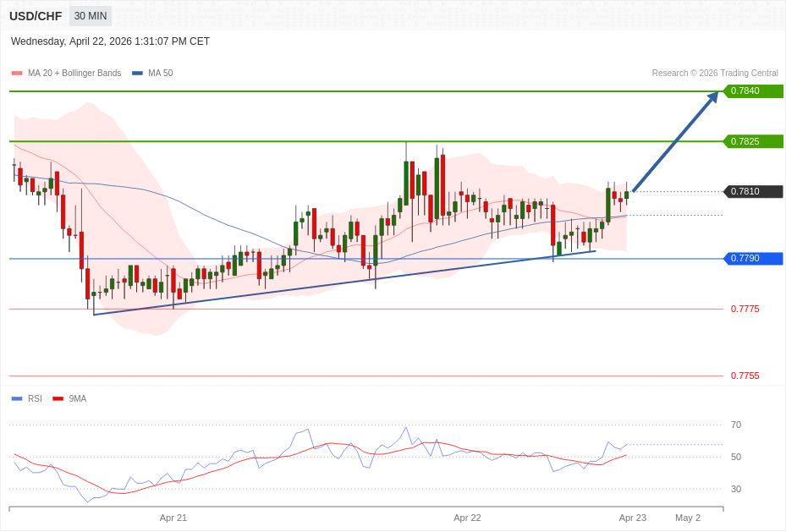Select the black 0.7810 current price tag
This screenshot has width=786, height=532.
(x=752, y=192)
